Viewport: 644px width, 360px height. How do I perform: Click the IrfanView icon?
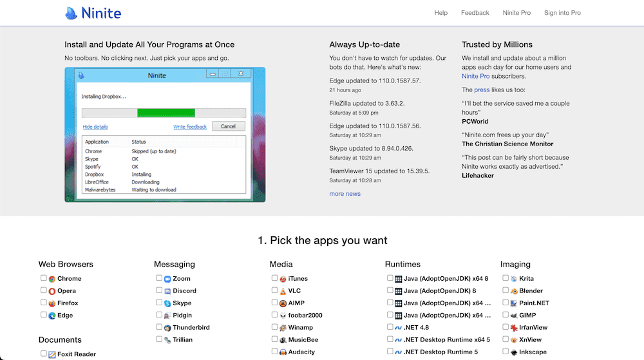tap(514, 328)
